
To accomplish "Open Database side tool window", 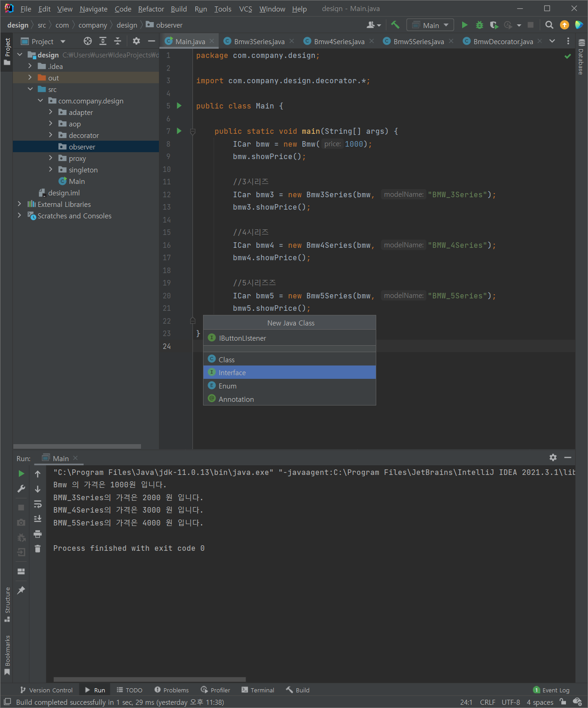I will point(582,57).
